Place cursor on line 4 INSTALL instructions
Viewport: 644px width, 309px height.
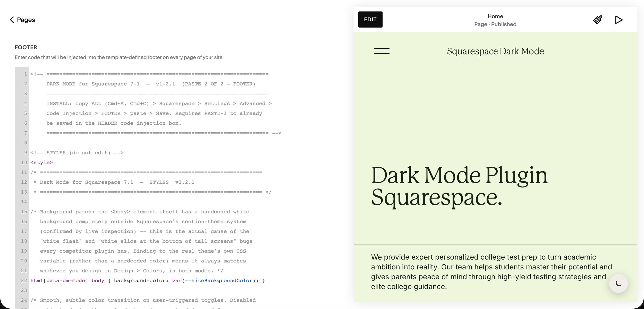coord(159,104)
